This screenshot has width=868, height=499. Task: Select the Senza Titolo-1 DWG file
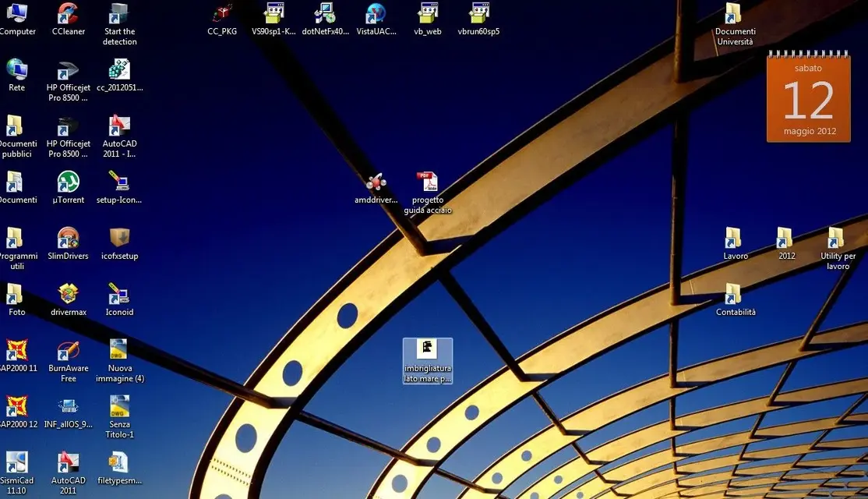[x=119, y=417]
